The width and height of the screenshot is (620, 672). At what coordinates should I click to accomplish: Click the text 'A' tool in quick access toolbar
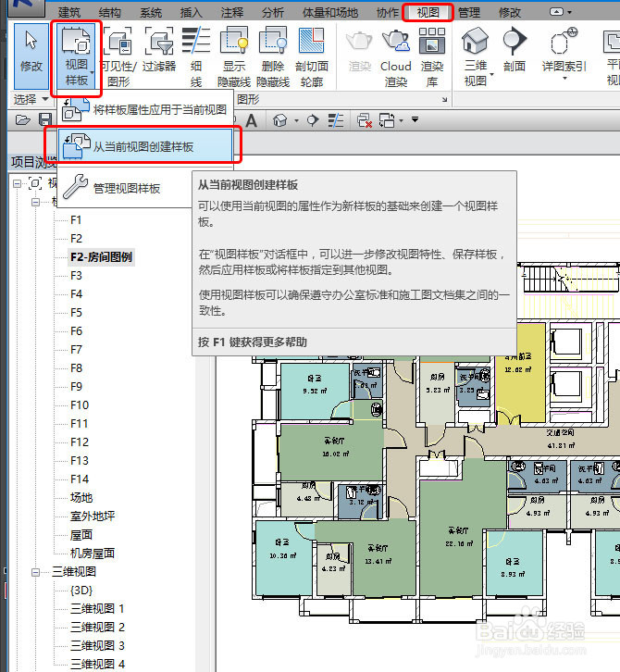pos(252,120)
